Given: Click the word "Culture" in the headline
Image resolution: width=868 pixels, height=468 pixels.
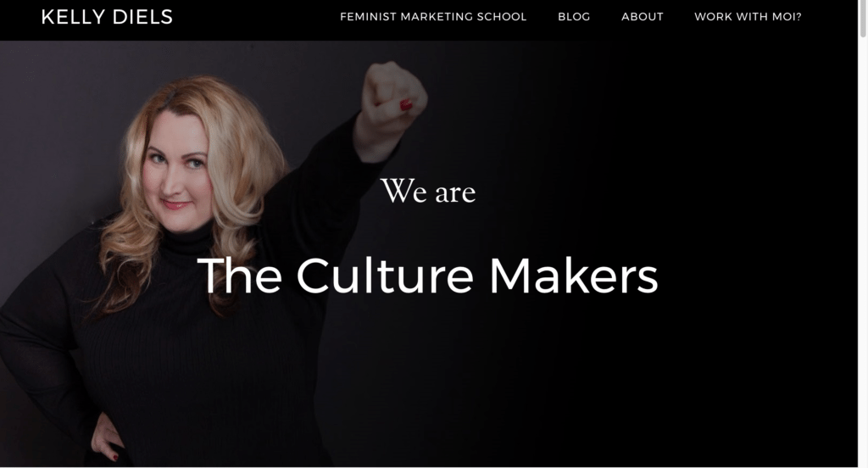Looking at the screenshot, I should (385, 276).
